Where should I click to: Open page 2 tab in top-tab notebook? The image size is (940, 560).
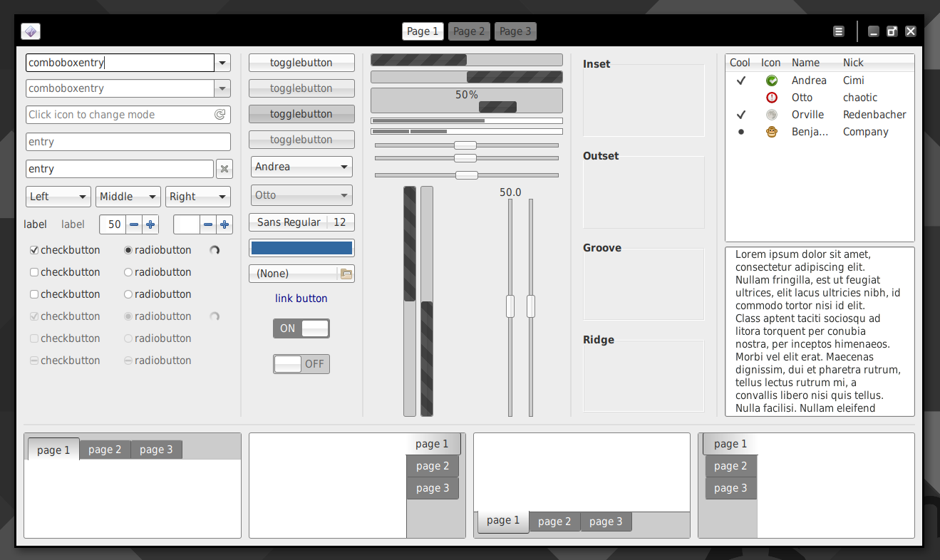tap(105, 450)
